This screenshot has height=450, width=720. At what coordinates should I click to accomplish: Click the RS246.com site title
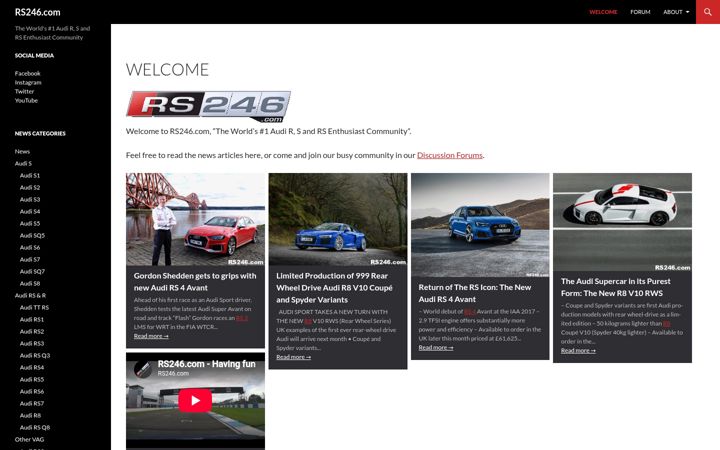[x=38, y=12]
